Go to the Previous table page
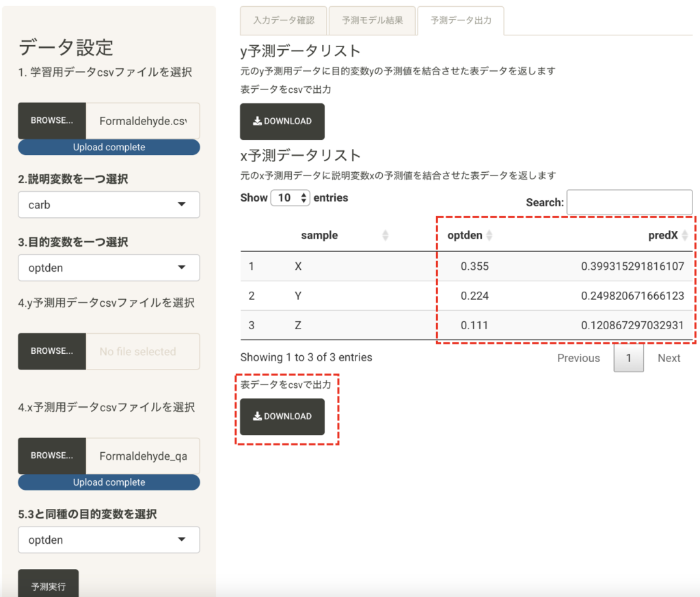 pyautogui.click(x=578, y=358)
